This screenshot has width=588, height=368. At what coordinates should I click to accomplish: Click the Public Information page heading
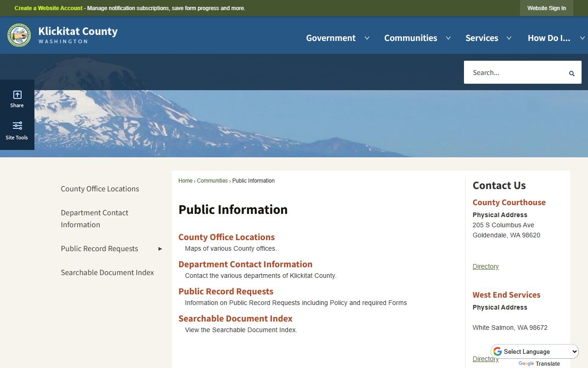[x=233, y=210]
